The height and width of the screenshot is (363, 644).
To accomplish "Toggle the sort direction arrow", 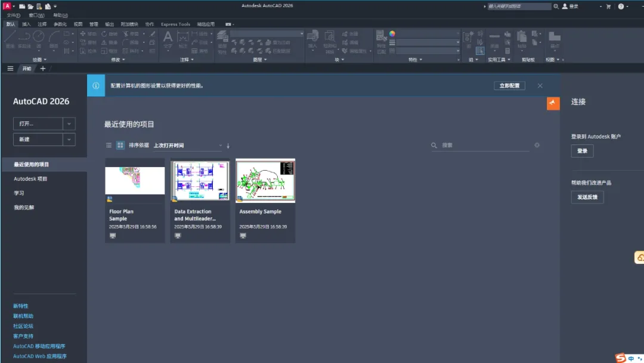I will pos(228,146).
